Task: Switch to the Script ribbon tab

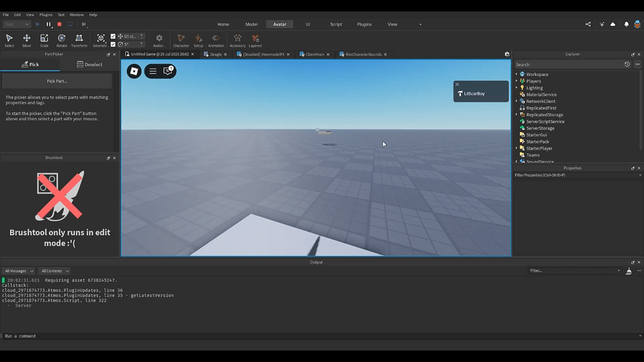Action: pos(336,25)
